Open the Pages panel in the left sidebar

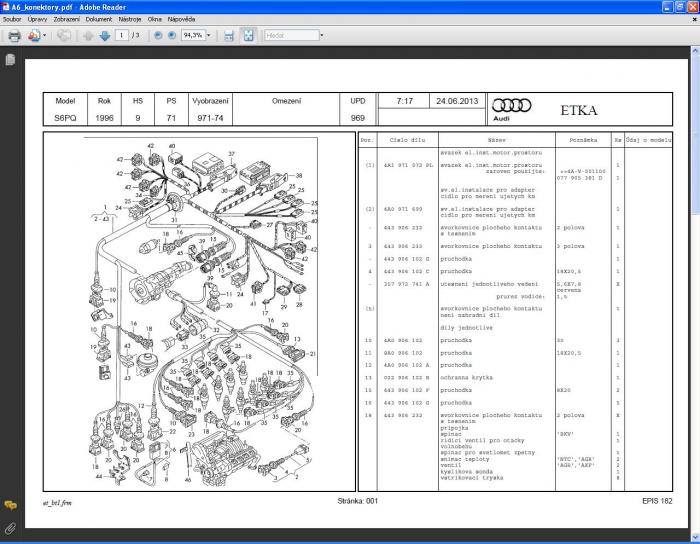(x=10, y=60)
